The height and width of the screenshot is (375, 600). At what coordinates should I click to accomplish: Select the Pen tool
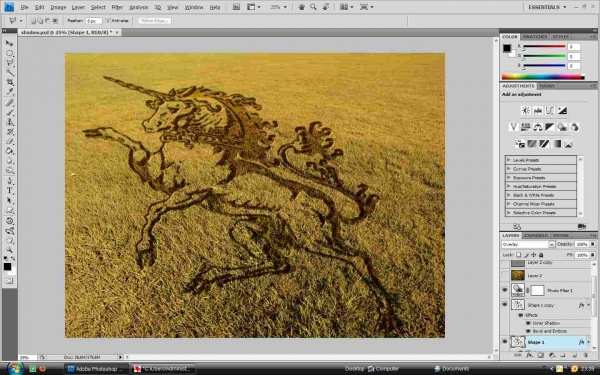(10, 181)
